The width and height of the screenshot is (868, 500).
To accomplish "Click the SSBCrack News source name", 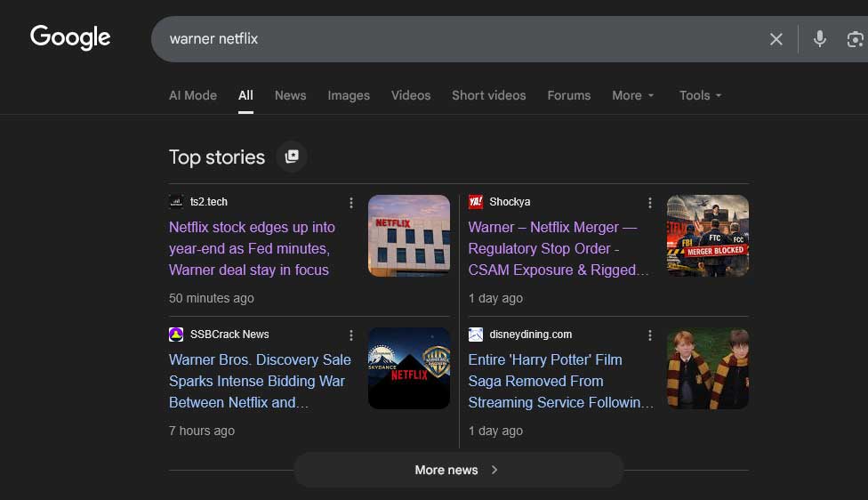I will pyautogui.click(x=229, y=335).
